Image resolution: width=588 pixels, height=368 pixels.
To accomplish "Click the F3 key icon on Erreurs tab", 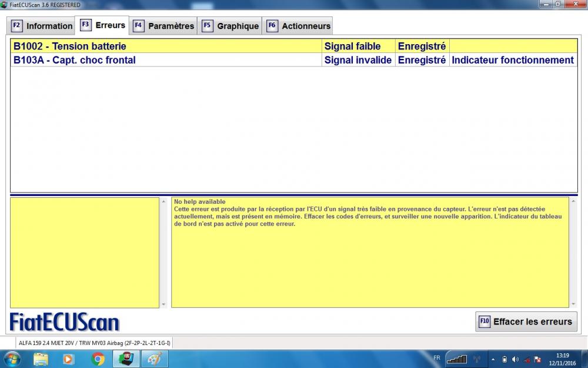I will tap(85, 25).
